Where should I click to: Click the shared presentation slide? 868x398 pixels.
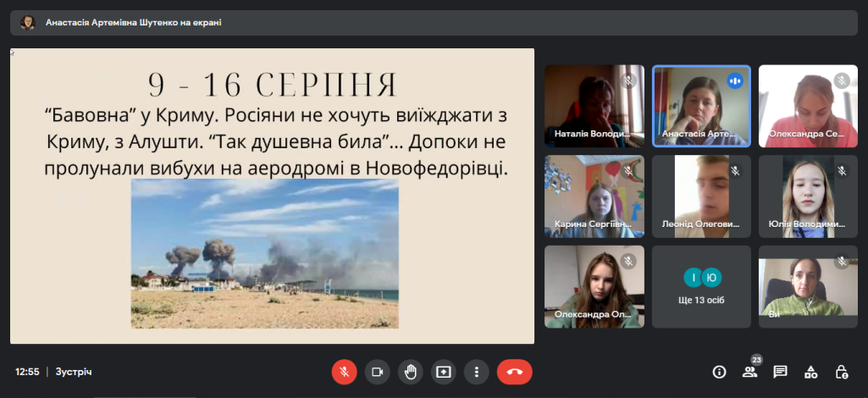coord(272,196)
